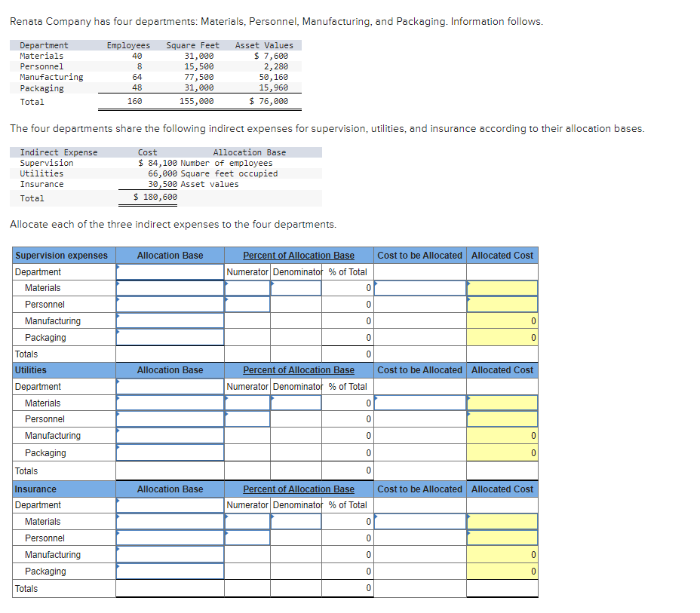This screenshot has width=700, height=613.
Task: Click Insurance Materials denominator cell
Action: click(x=296, y=522)
